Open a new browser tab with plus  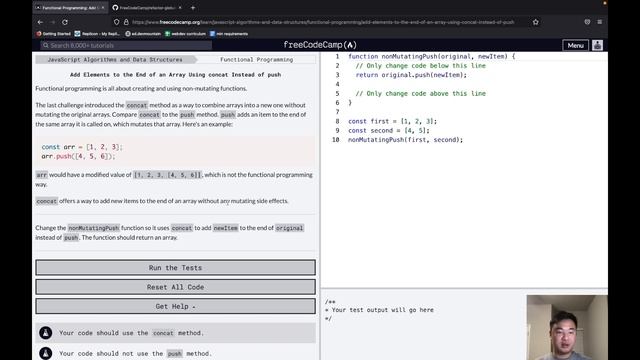click(193, 7)
